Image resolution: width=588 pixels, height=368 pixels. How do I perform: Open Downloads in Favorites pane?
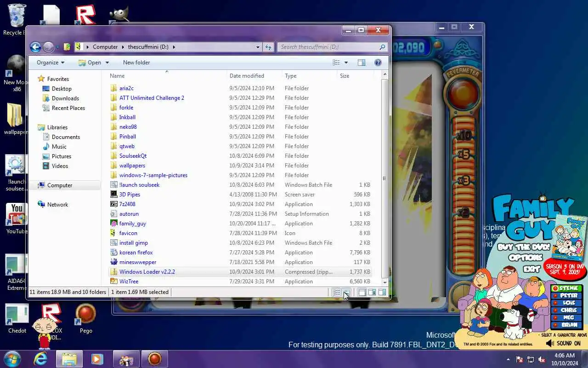click(x=65, y=98)
